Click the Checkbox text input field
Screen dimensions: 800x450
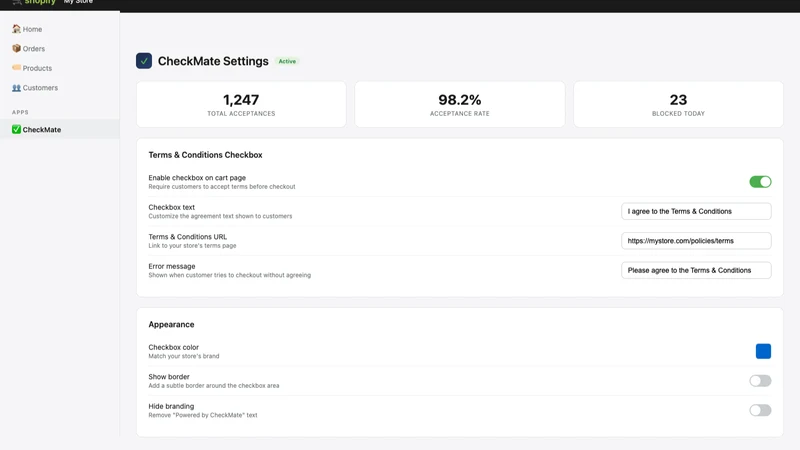(696, 211)
